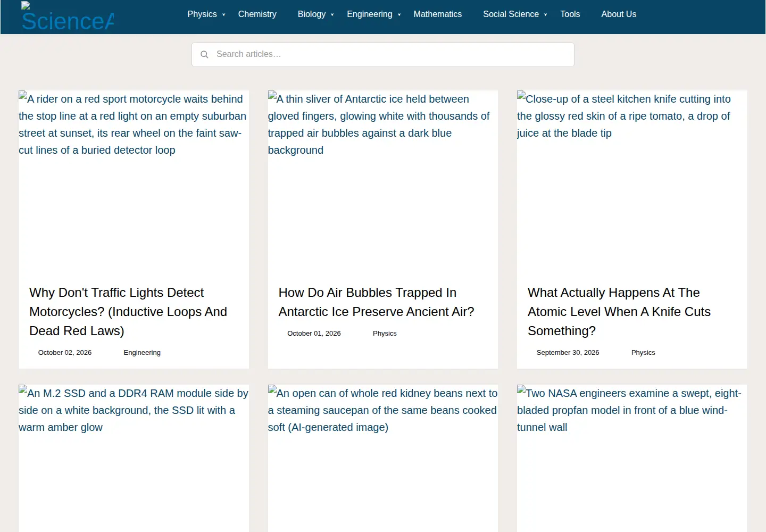Viewport: 766px width, 532px height.
Task: Focus the Search articles input field
Action: pos(382,54)
